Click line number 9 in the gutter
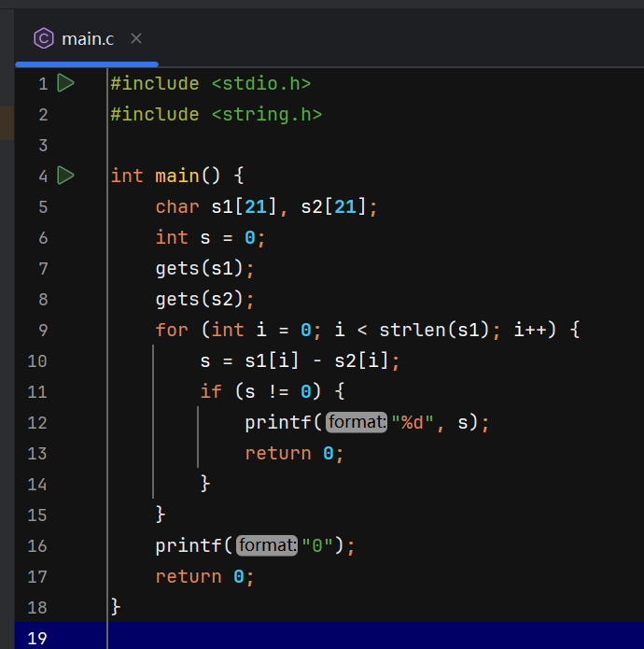 click(42, 330)
